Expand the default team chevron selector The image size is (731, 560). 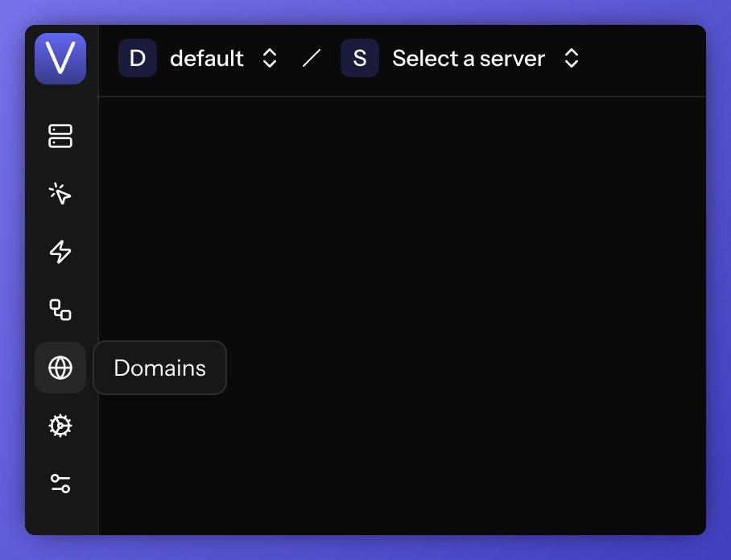(x=270, y=59)
